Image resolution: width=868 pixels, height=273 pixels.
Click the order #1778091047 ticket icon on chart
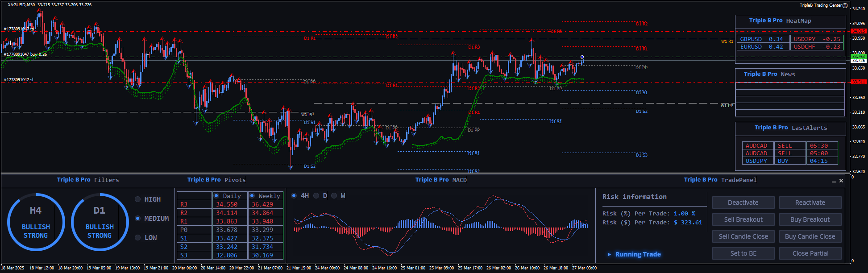(x=32, y=29)
